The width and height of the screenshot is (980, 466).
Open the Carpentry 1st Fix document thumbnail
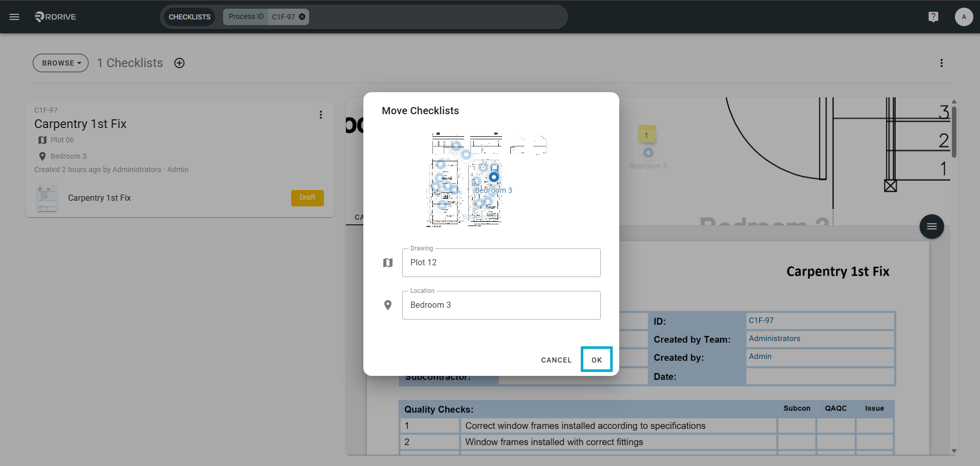47,198
